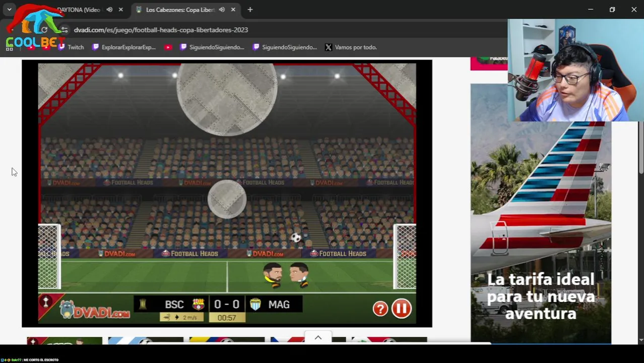This screenshot has height=363, width=644.
Task: Open the second SiguiendoSiguiendo... bookmark
Action: pos(285,47)
